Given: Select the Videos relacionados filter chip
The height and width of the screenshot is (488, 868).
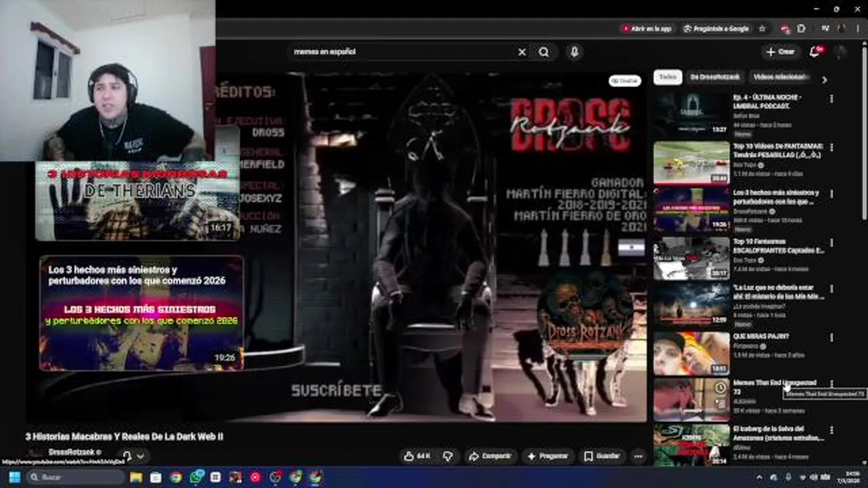Looking at the screenshot, I should [779, 77].
